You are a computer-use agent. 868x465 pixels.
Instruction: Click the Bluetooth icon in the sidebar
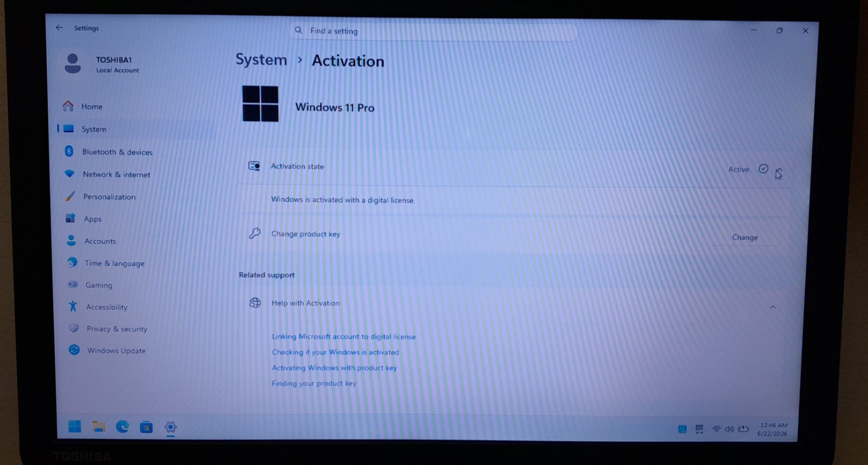point(69,151)
